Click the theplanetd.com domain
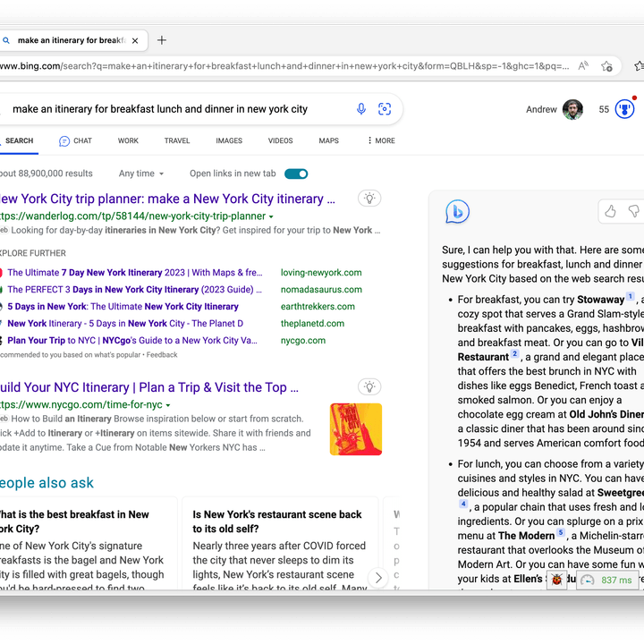The height and width of the screenshot is (644, 644). click(312, 324)
